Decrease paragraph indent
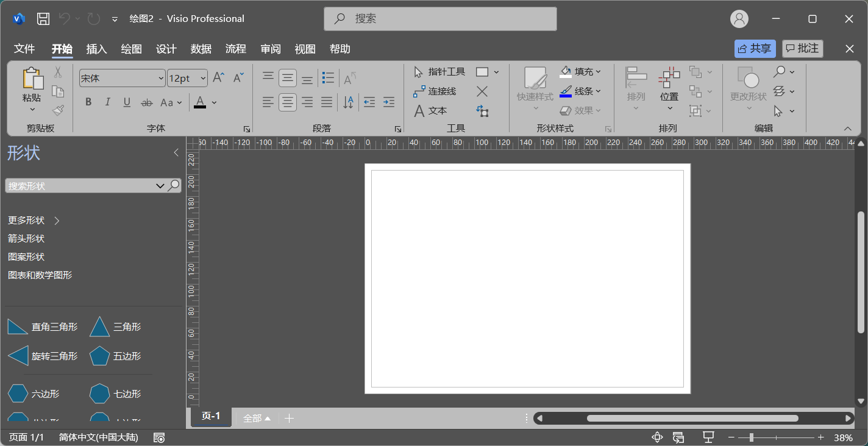 point(369,102)
